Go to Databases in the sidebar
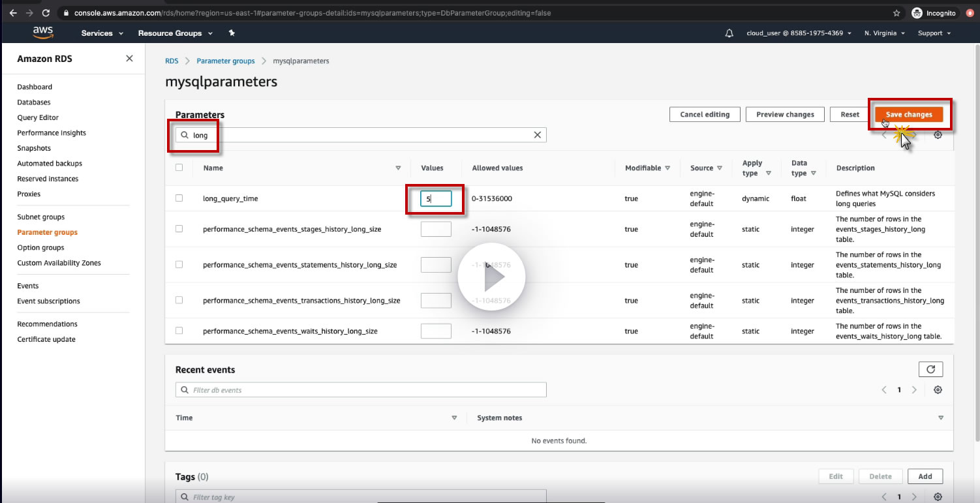The height and width of the screenshot is (503, 980). coord(34,102)
